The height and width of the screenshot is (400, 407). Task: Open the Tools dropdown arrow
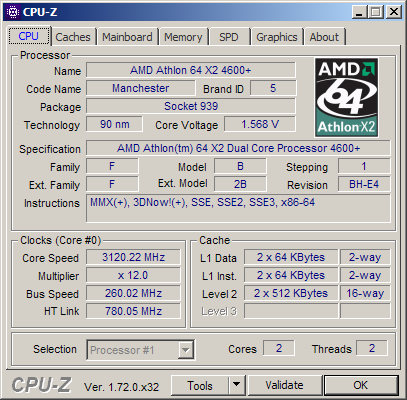pyautogui.click(x=237, y=385)
